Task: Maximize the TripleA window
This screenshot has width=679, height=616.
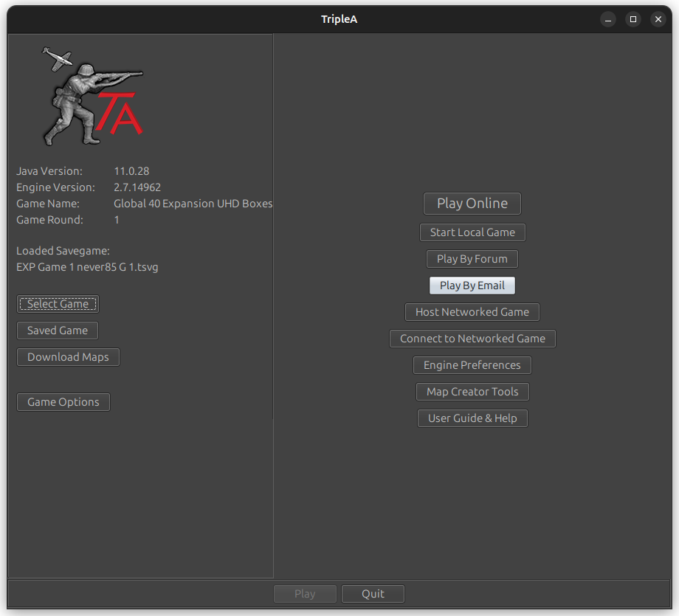Action: click(633, 19)
